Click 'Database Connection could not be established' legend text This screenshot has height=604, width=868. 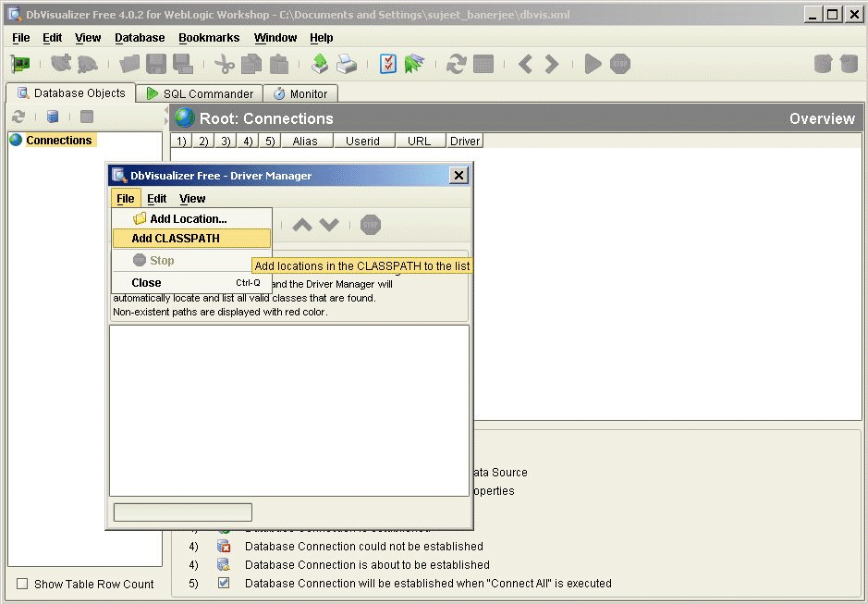364,547
